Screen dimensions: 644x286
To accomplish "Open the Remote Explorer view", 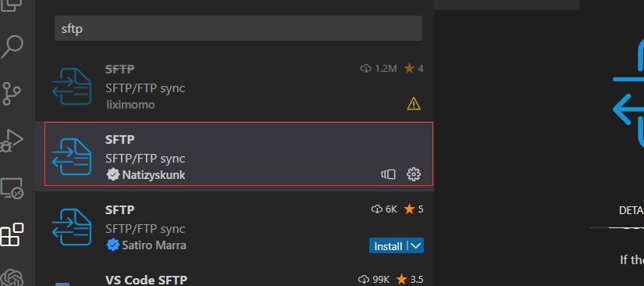I will pos(12,188).
